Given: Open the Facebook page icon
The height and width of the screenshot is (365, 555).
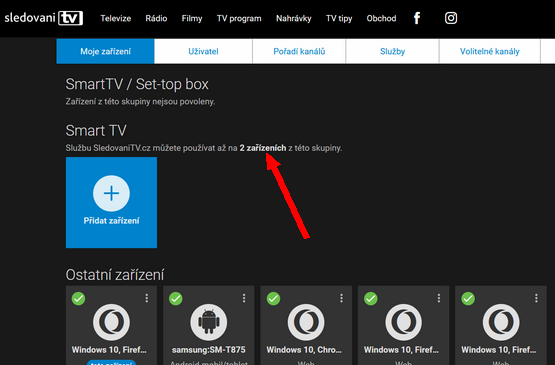Looking at the screenshot, I should (x=417, y=18).
